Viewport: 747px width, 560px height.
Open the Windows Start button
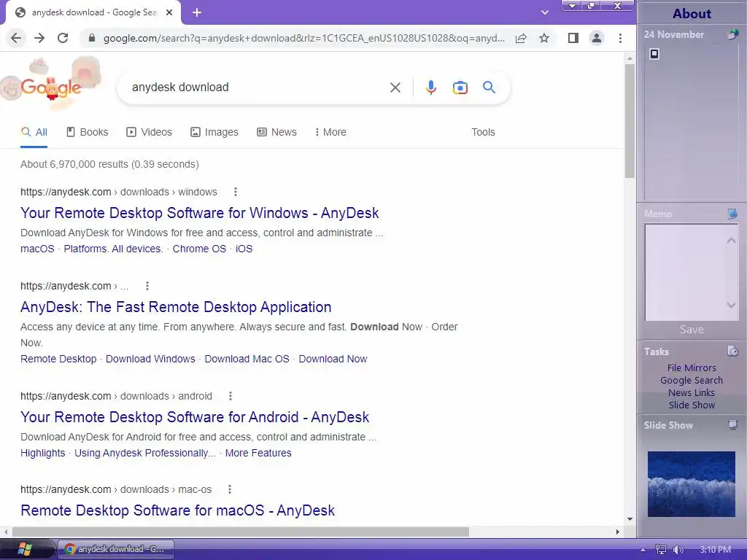(x=24, y=549)
